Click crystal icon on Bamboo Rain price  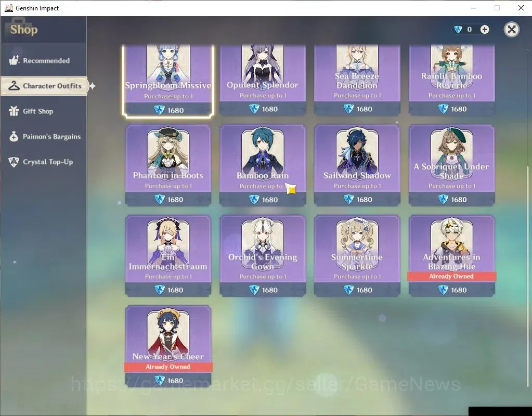tap(254, 200)
